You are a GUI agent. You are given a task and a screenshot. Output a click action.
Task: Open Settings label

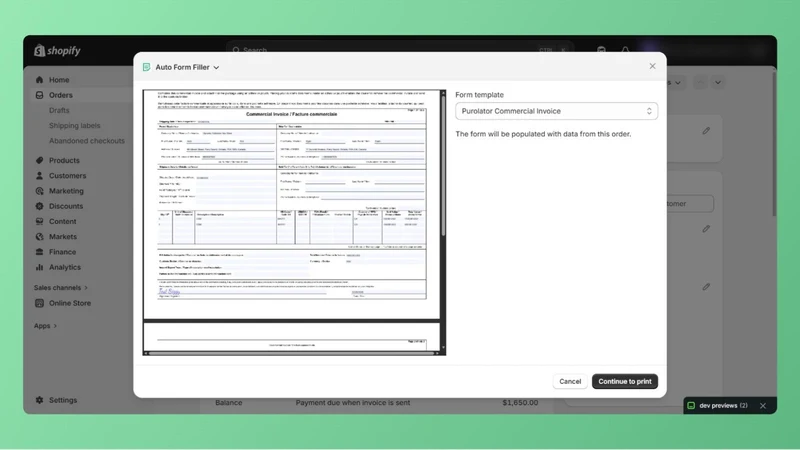(x=63, y=400)
